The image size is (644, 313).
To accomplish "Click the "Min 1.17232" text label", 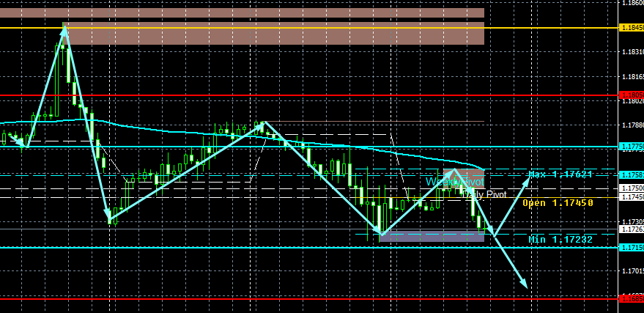I will click(x=560, y=240).
